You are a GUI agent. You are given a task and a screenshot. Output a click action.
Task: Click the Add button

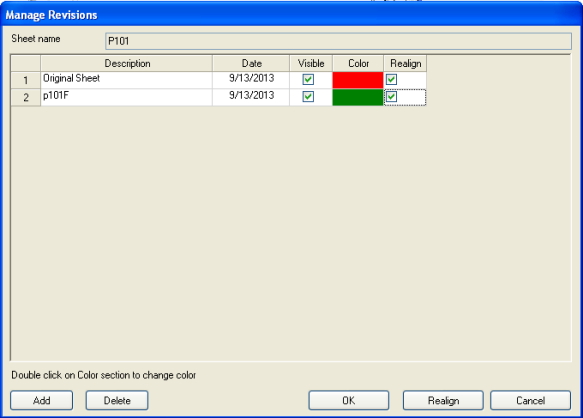pyautogui.click(x=42, y=401)
